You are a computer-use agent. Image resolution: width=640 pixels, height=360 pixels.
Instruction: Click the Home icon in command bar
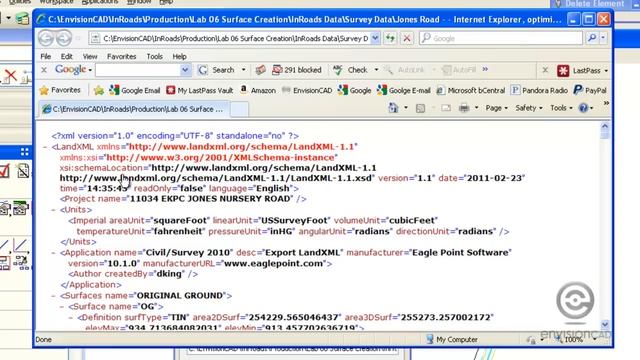(393, 108)
